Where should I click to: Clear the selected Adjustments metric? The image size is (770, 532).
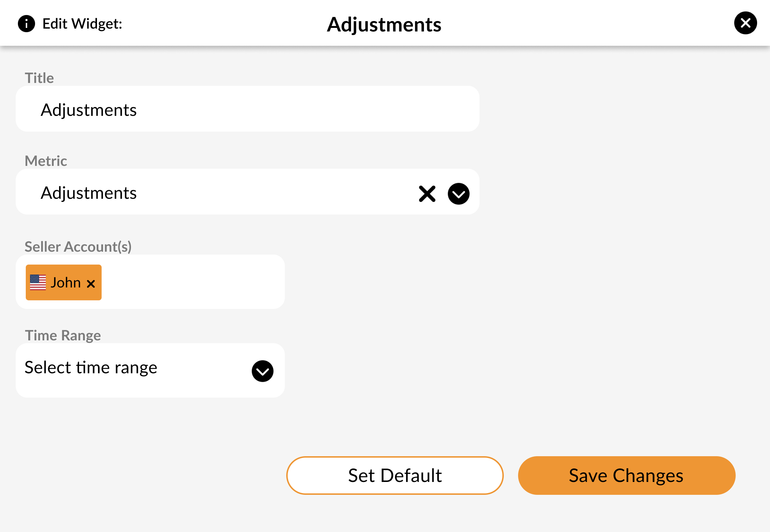point(427,194)
